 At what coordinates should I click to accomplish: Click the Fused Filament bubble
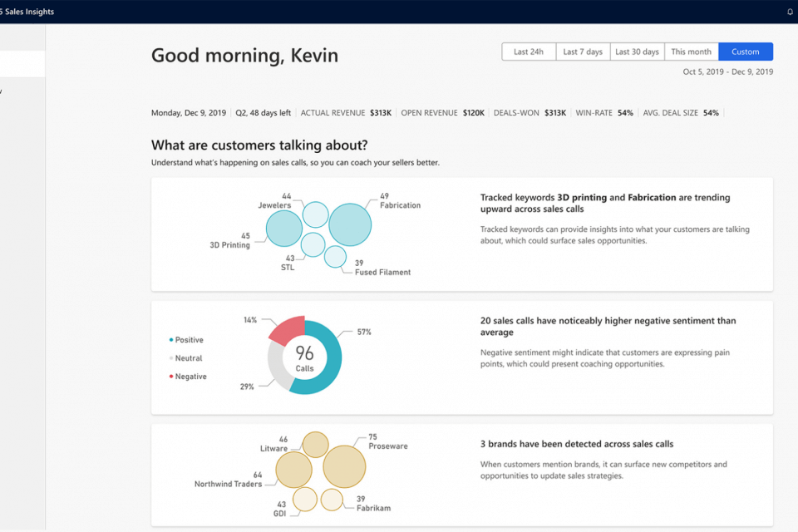[x=335, y=257]
